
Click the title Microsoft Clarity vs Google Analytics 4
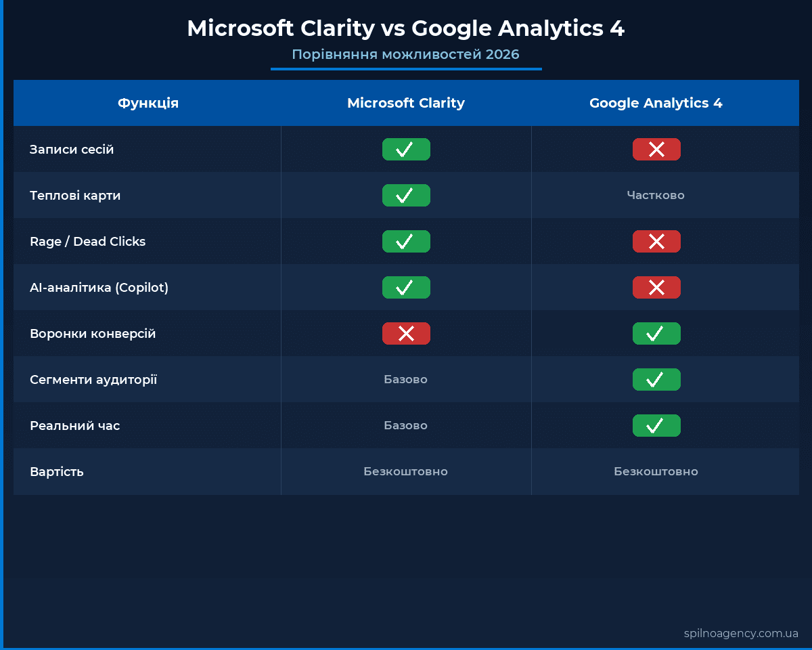406,28
